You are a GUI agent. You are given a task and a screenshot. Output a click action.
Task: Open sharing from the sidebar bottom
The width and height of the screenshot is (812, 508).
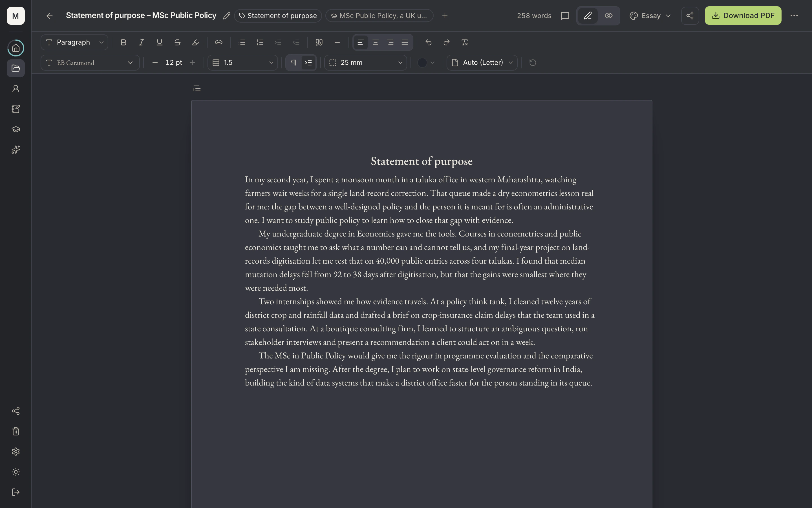coord(16,411)
